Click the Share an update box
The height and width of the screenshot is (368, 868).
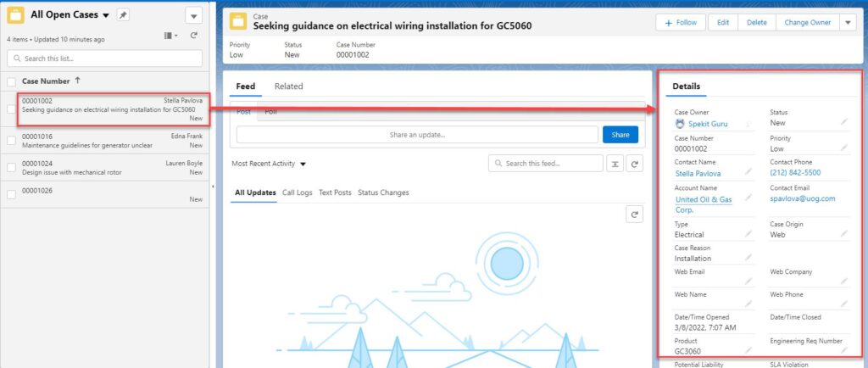coord(417,135)
